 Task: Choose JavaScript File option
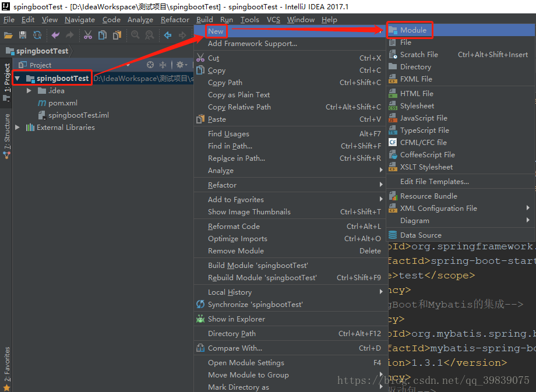coord(460,118)
